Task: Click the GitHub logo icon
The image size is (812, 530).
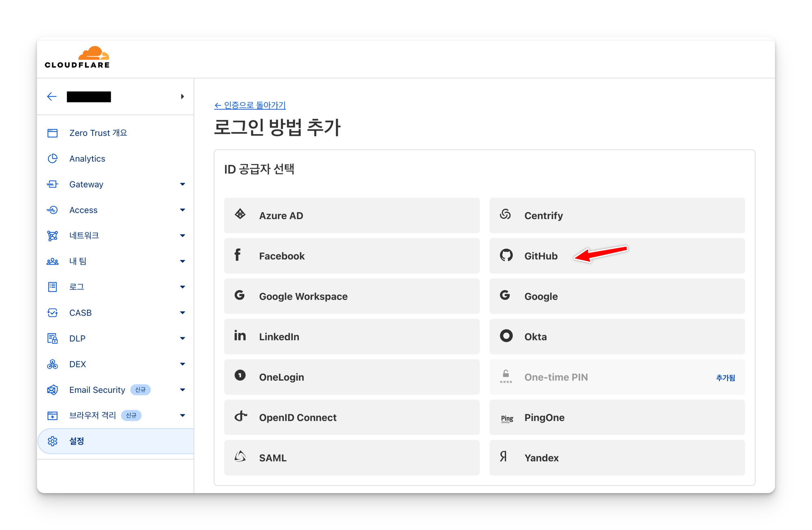Action: [x=506, y=255]
